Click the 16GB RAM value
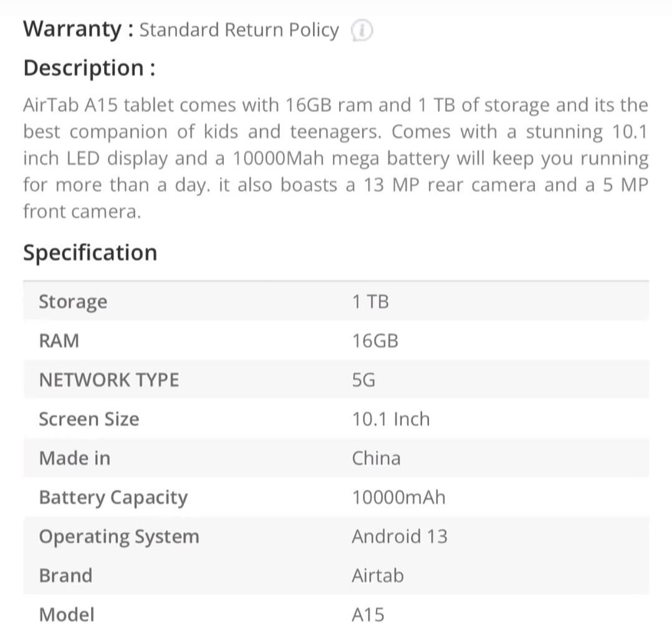This screenshot has height=626, width=672. 375,341
